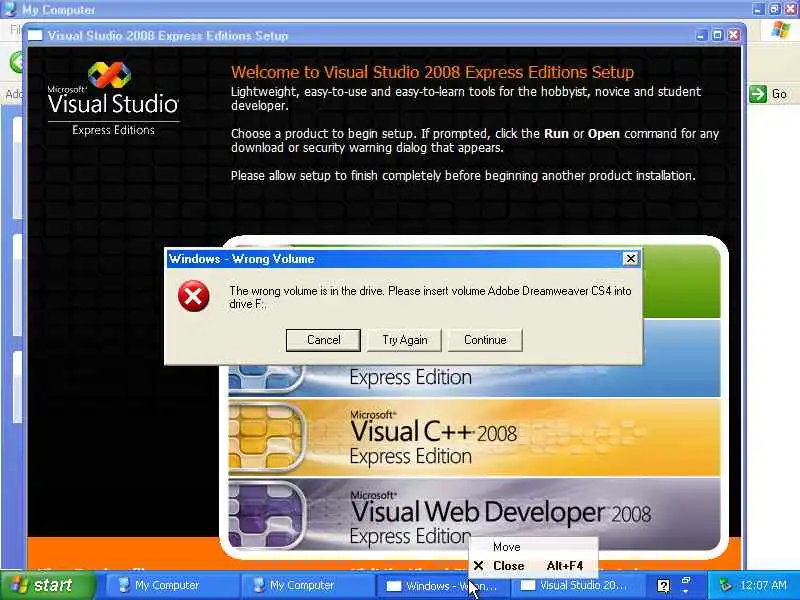Maximize the Visual Studio Setup window
Screen dimensions: 800x600
click(717, 35)
